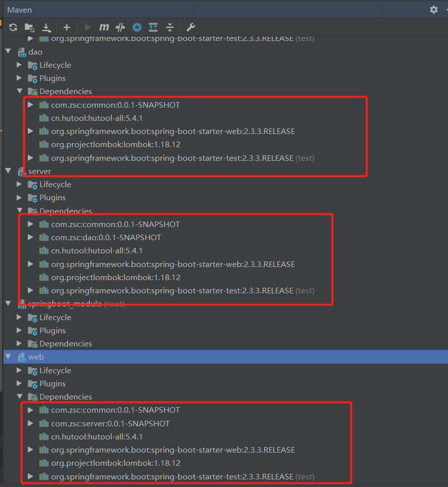Select cn.hutool:hutool-all:5.4.1 under server
Image resolution: width=448 pixels, height=487 pixels.
coord(97,251)
